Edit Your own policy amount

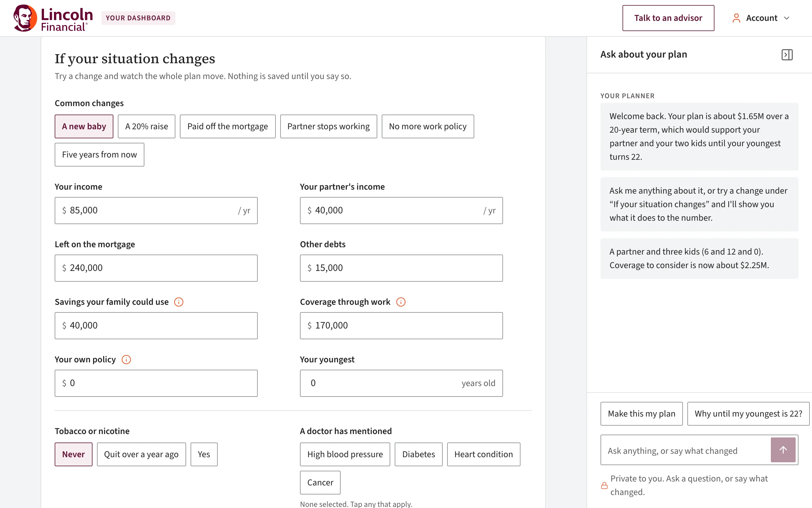[156, 383]
